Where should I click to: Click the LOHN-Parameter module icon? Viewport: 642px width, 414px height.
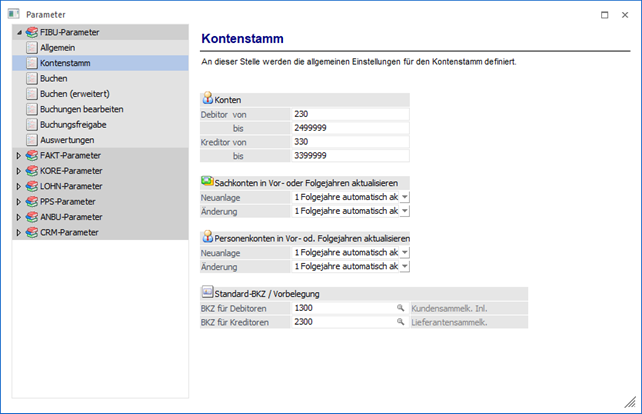pos(33,186)
